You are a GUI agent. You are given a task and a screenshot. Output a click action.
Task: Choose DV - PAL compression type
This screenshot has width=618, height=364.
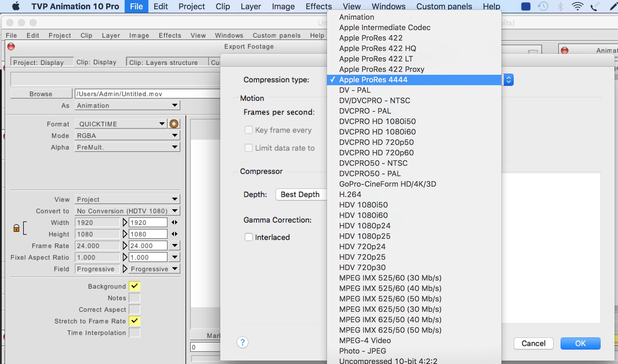coord(414,90)
